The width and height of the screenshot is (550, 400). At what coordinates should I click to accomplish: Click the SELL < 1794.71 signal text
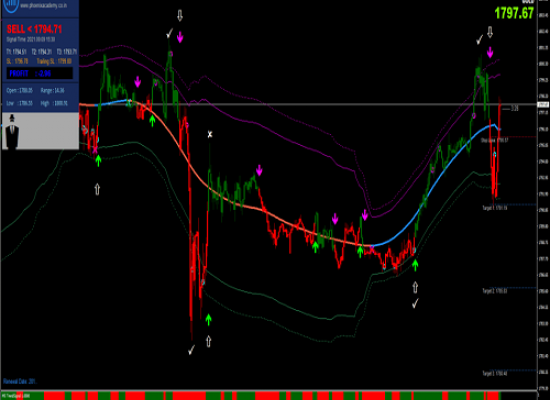click(34, 29)
